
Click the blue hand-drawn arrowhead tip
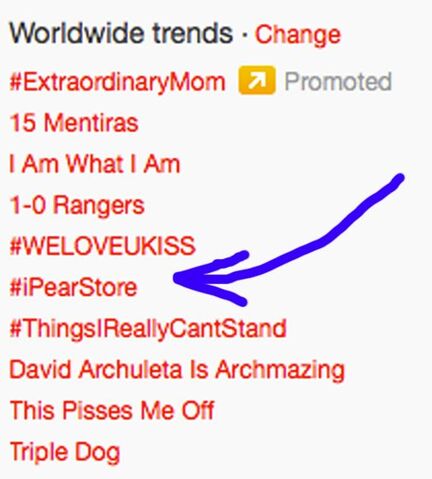tap(178, 278)
